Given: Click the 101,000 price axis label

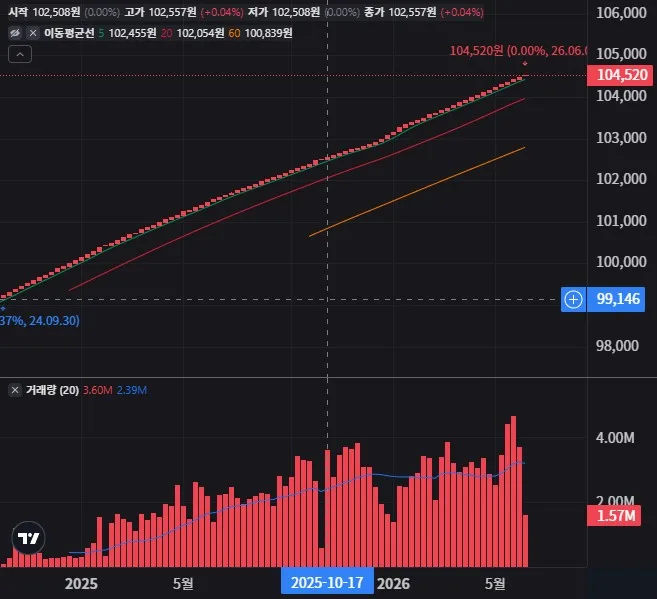Looking at the screenshot, I should pos(621,221).
